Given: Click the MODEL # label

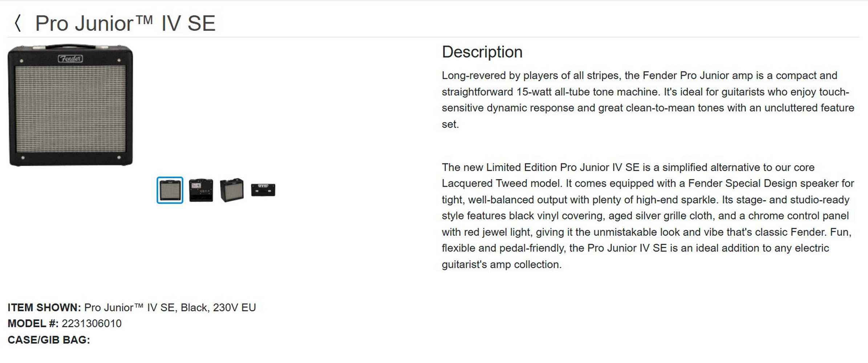Looking at the screenshot, I should pos(33,323).
